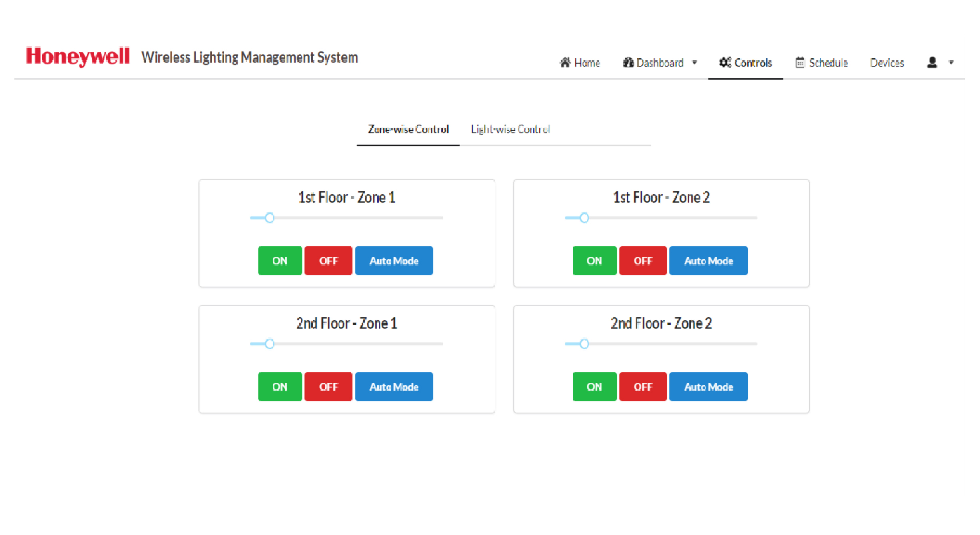Screen dimensions: 980x535
Task: Click the user profile icon
Action: [932, 62]
